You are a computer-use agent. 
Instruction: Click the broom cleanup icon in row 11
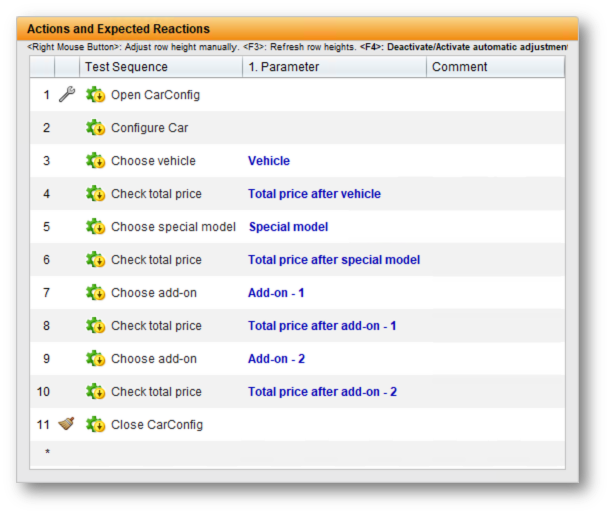(66, 424)
